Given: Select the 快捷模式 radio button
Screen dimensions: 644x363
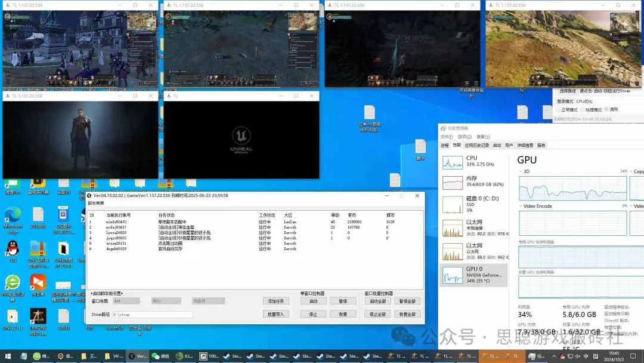Looking at the screenshot, I should (x=581, y=110).
